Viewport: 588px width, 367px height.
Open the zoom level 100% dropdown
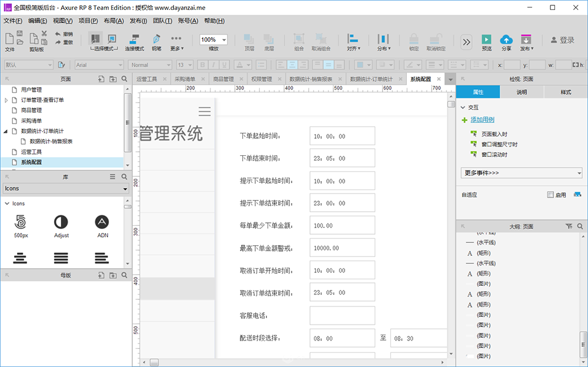coord(213,40)
